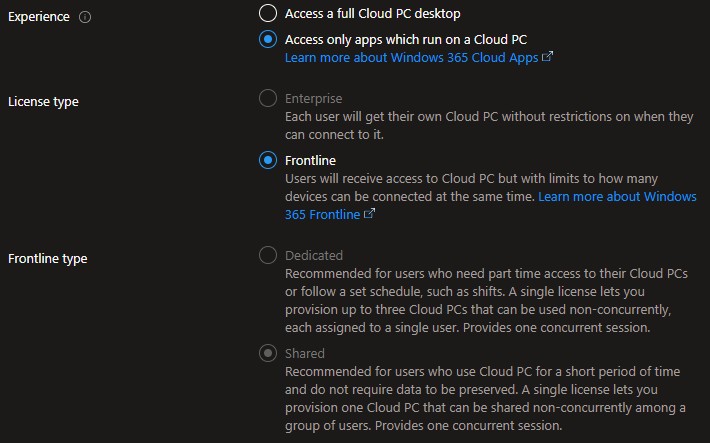710x443 pixels.
Task: Click the 'Access only apps which run' text
Action: pyautogui.click(x=405, y=39)
